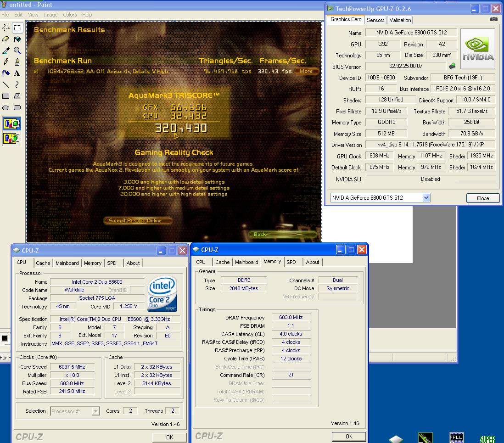Open Memory tab in left CPU-Z window
This screenshot has height=443, width=504.
point(93,263)
